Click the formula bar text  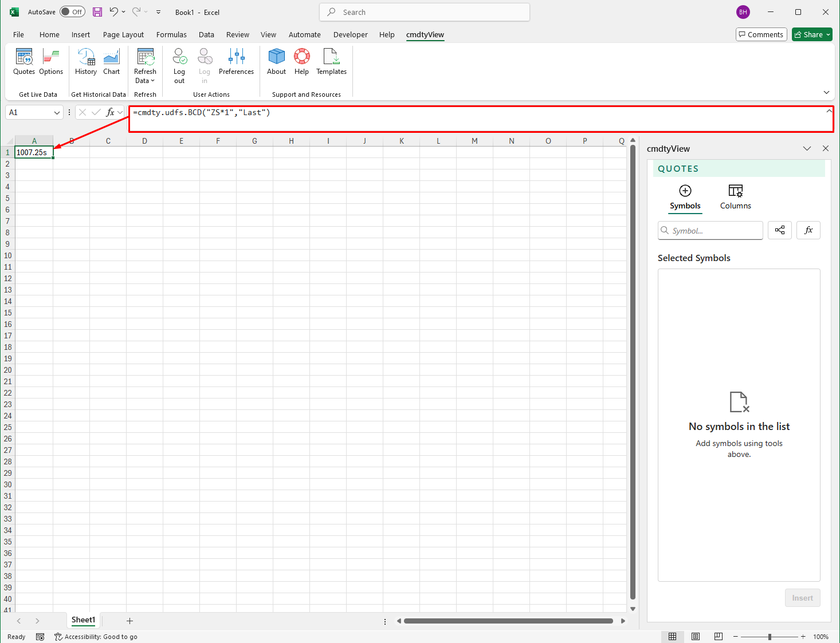pyautogui.click(x=202, y=112)
